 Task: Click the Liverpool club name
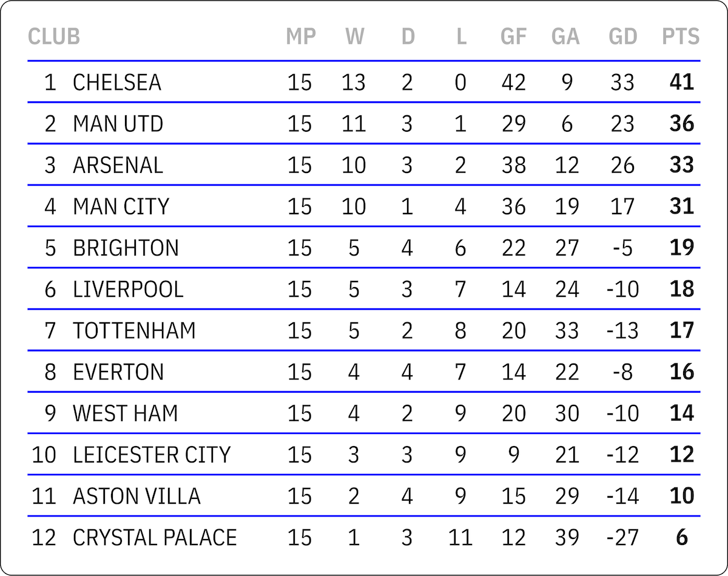(x=128, y=290)
